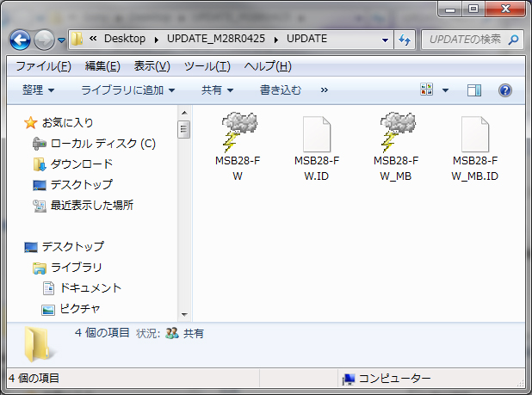Click the 書き込む button
This screenshot has width=532, height=395.
click(281, 89)
